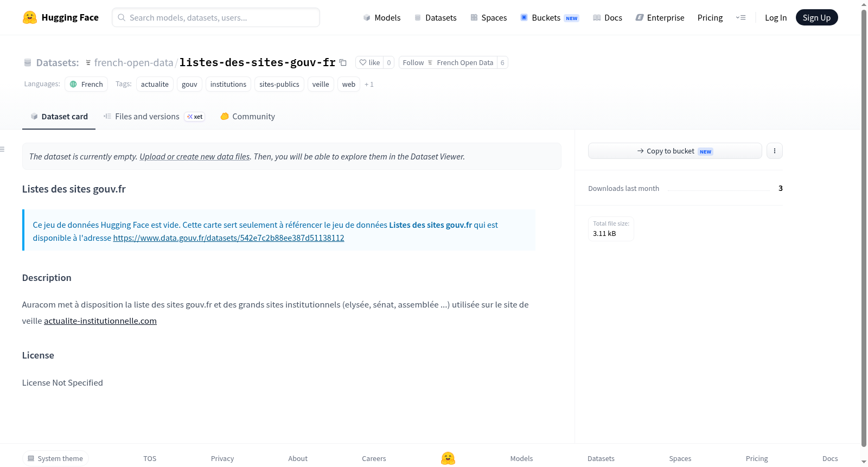Image resolution: width=868 pixels, height=467 pixels.
Task: Expand the navigation more-menu icon next to Pricing
Action: pos(741,17)
